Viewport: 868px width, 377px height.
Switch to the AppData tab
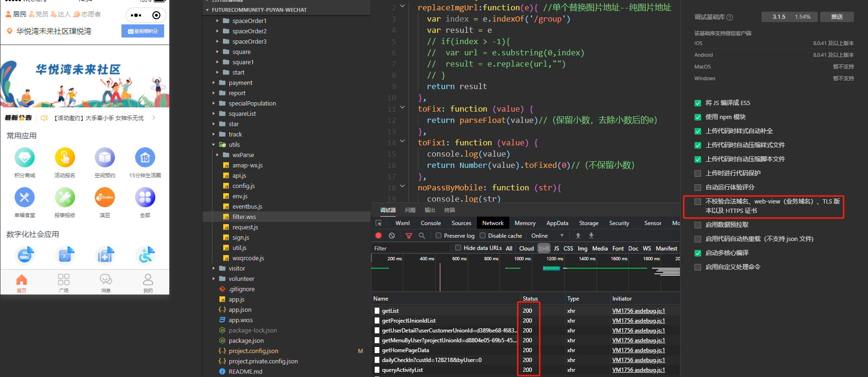557,223
